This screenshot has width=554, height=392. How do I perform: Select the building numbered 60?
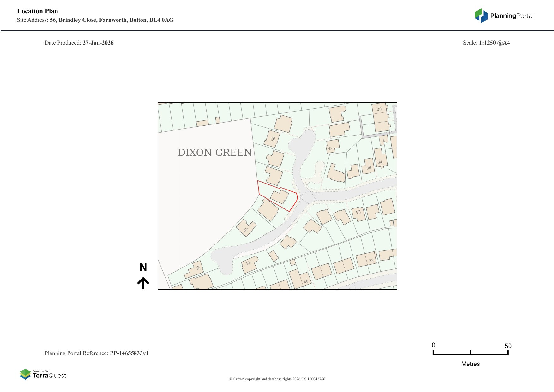[x=246, y=228]
